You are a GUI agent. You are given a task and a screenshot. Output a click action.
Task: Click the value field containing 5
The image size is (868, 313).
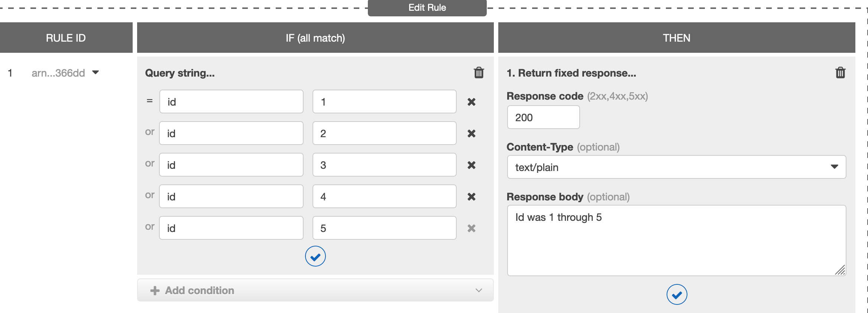pos(384,228)
